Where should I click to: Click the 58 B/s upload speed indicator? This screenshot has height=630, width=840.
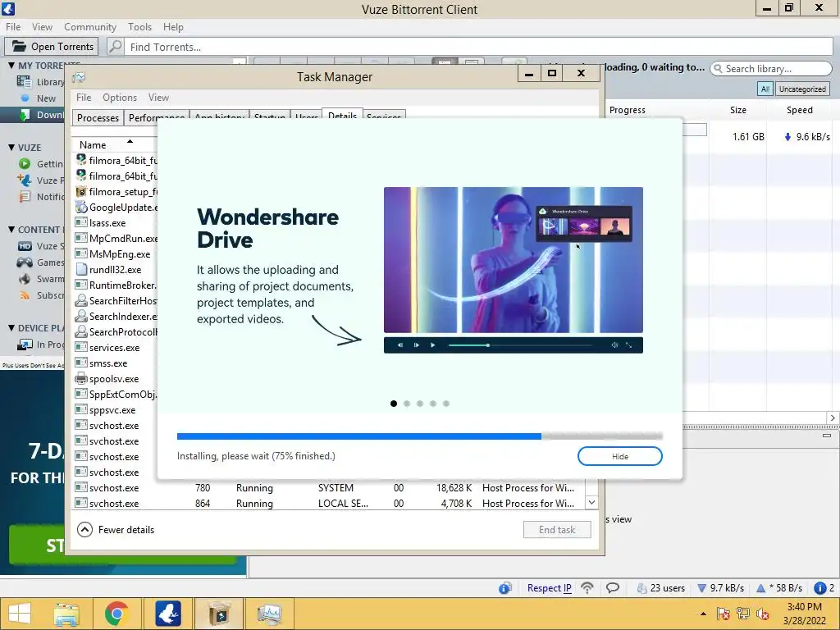(779, 587)
